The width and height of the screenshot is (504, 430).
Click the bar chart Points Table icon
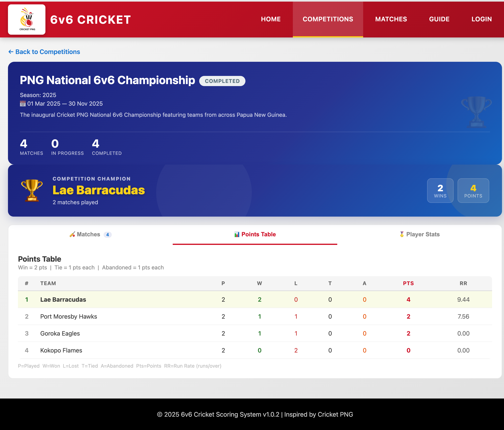237,234
